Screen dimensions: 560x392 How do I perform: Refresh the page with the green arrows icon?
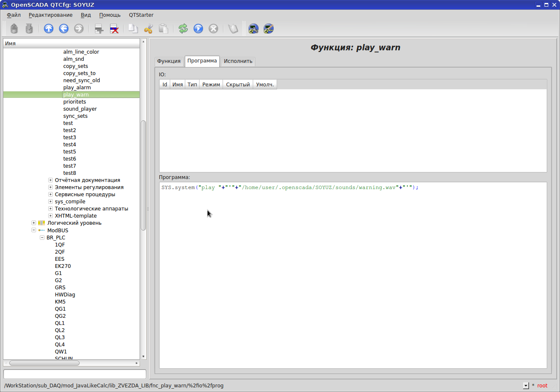tap(183, 29)
